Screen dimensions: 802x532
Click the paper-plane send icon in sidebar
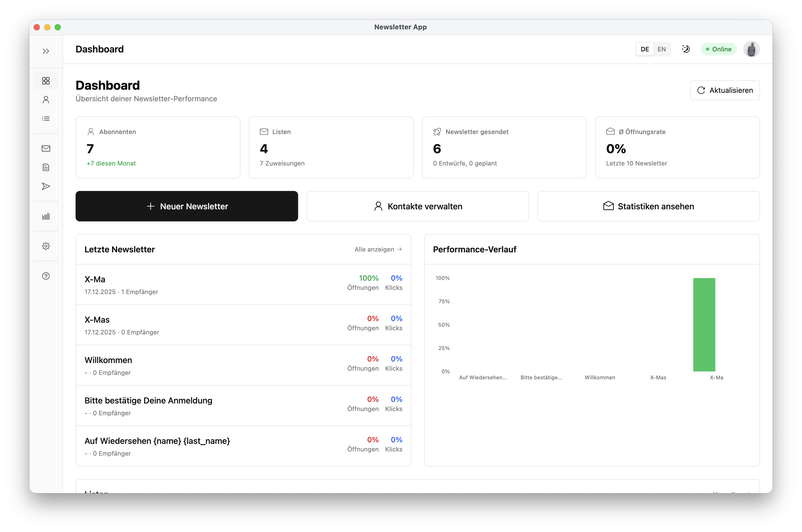[46, 186]
